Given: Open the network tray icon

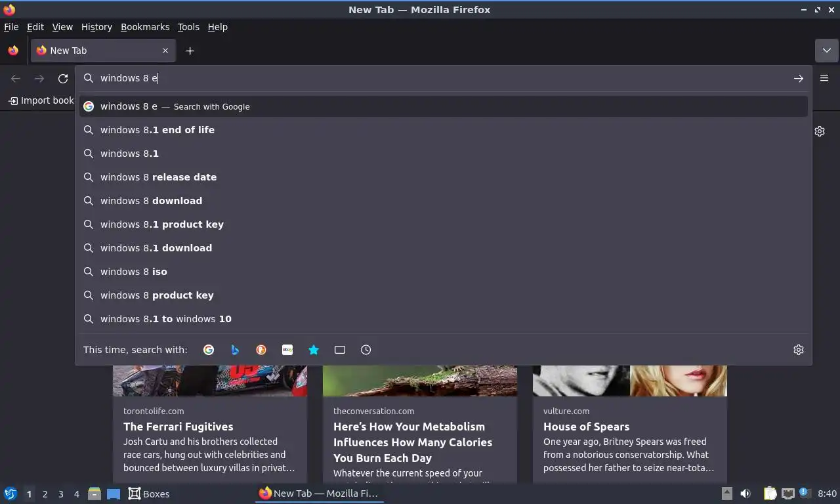Looking at the screenshot, I should (787, 493).
